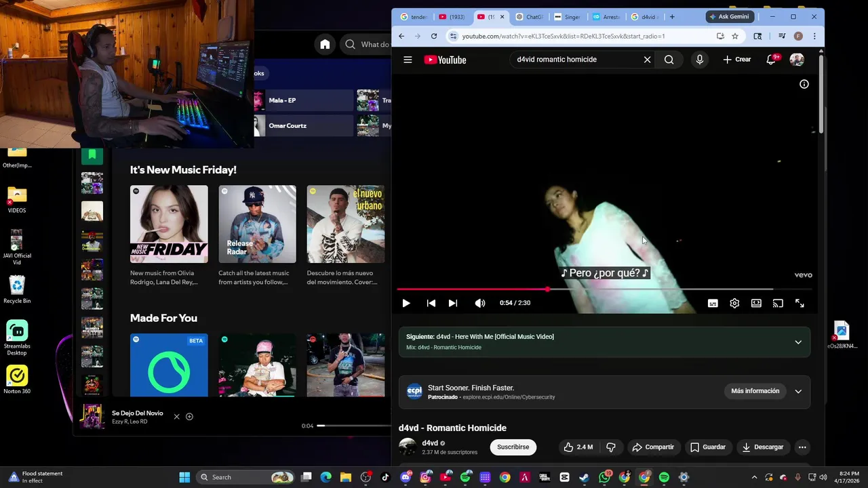Go back in Chrome browser
This screenshot has width=868, height=488.
[x=401, y=36]
